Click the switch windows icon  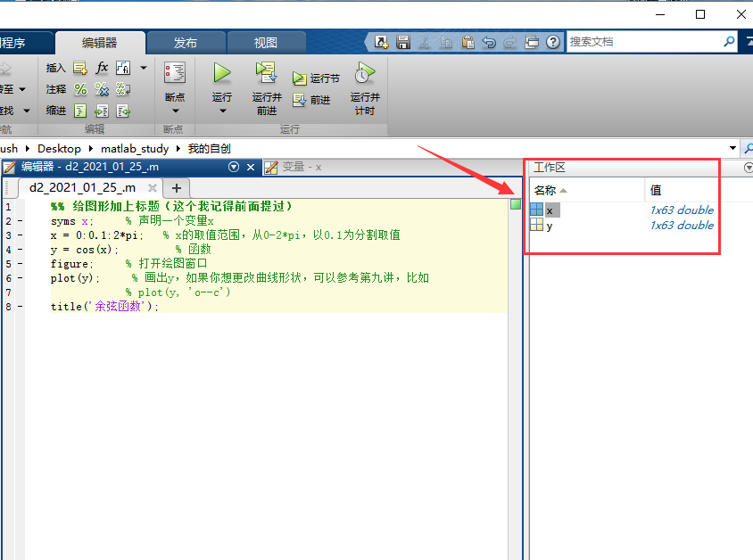point(532,42)
